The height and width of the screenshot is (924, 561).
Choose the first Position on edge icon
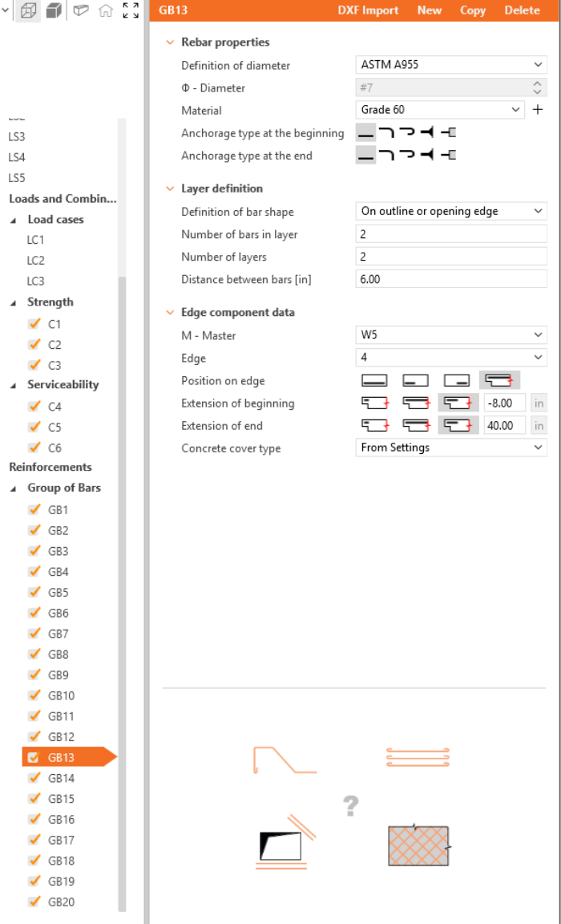click(374, 381)
